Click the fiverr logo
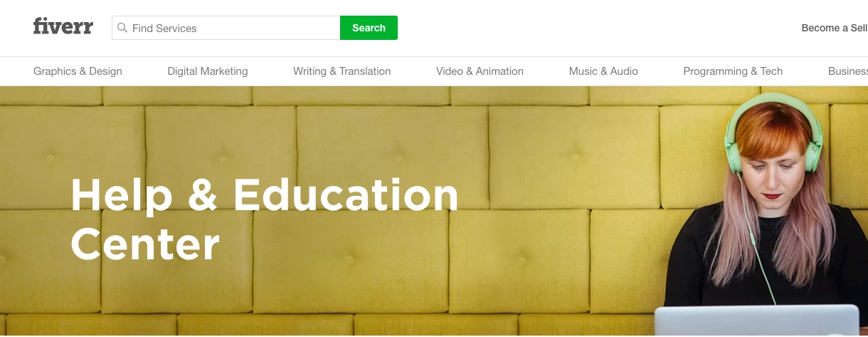Screen dimensions: 868x337 [x=63, y=27]
